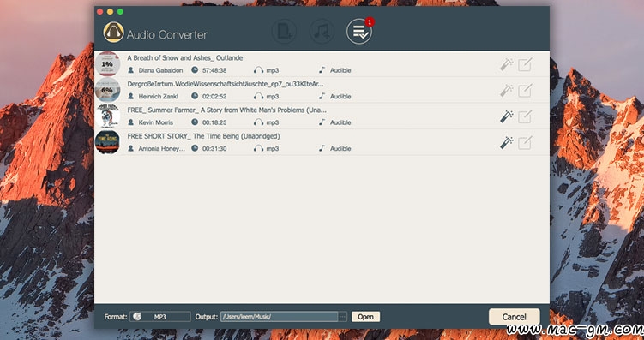Click author name Heinrich Zankl
This screenshot has width=644, height=340.
pos(158,97)
